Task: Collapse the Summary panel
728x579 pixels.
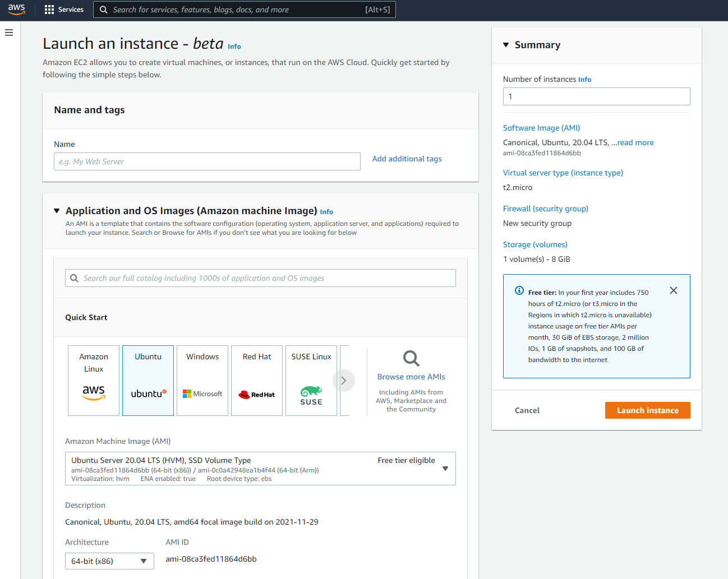Action: 506,45
